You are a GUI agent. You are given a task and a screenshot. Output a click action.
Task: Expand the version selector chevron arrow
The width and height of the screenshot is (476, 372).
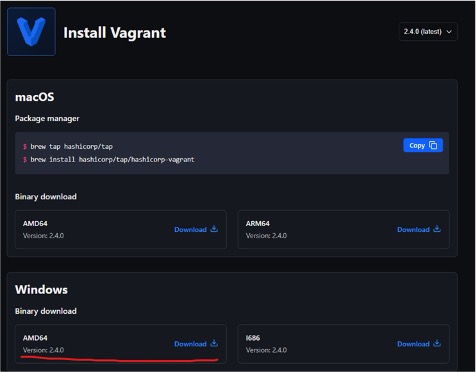[x=449, y=32]
